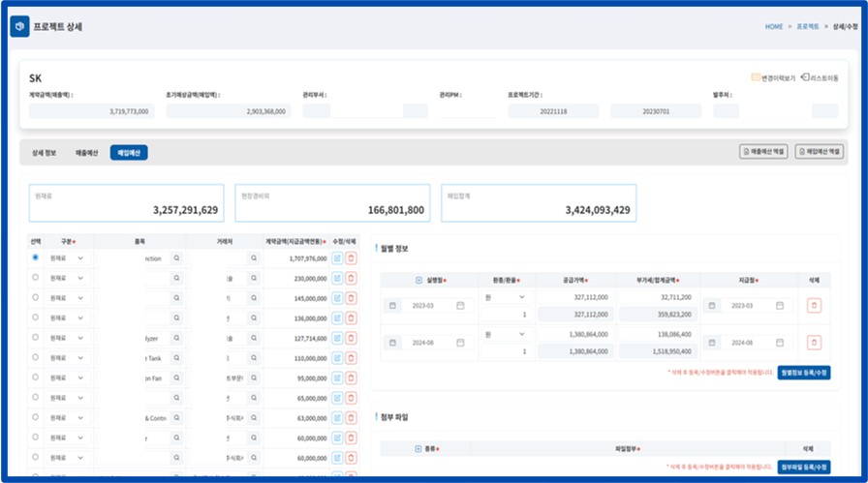Click edit icon for the 1,707,976,000 row
Viewport: 868px width, 483px height.
pos(337,258)
